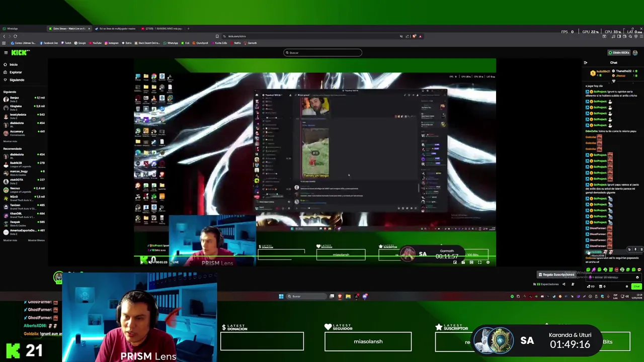This screenshot has height=362, width=644.
Task: Open the KhanDBL recommended channel
Action: point(24,215)
